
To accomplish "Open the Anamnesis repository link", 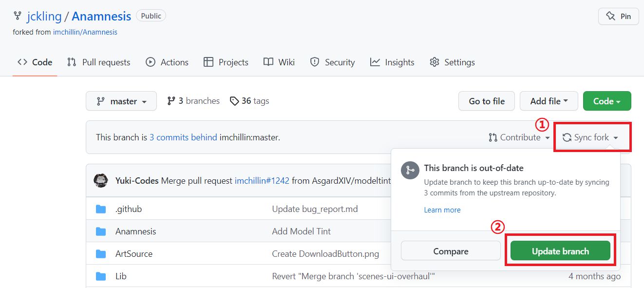I will pyautogui.click(x=101, y=16).
